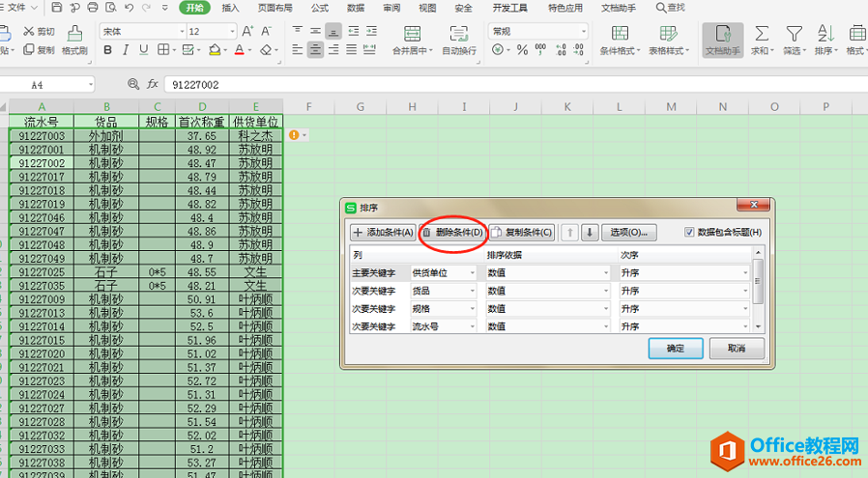Click the underline icon

pos(143,50)
